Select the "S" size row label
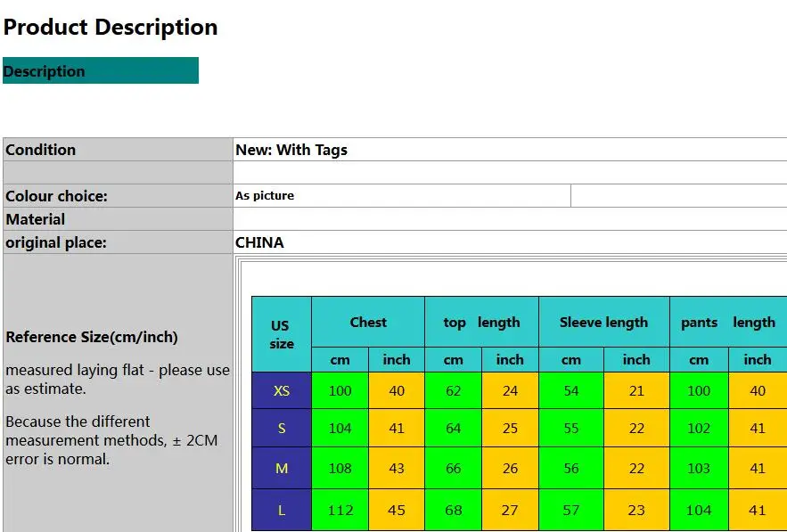Viewport: 787px width, 532px height. (x=282, y=428)
